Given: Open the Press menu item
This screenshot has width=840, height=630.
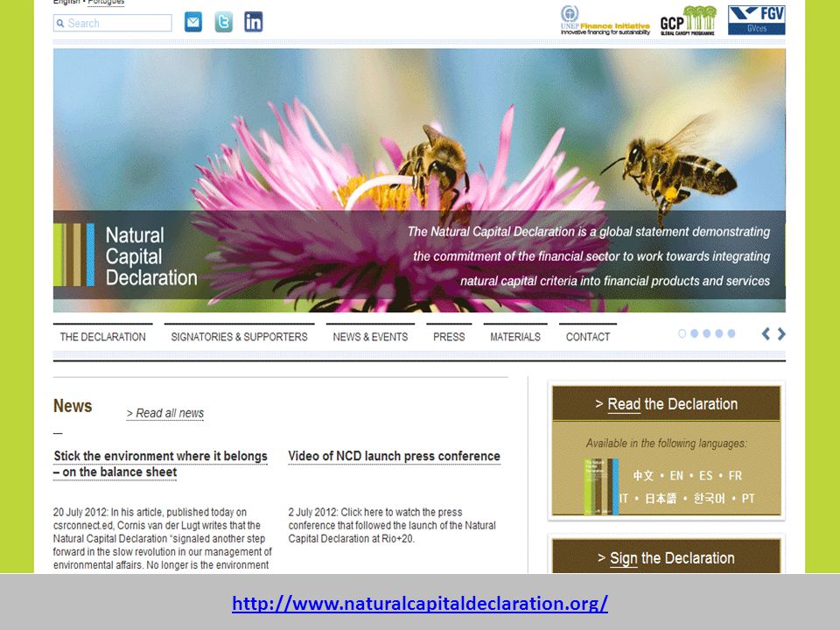Looking at the screenshot, I should [449, 336].
